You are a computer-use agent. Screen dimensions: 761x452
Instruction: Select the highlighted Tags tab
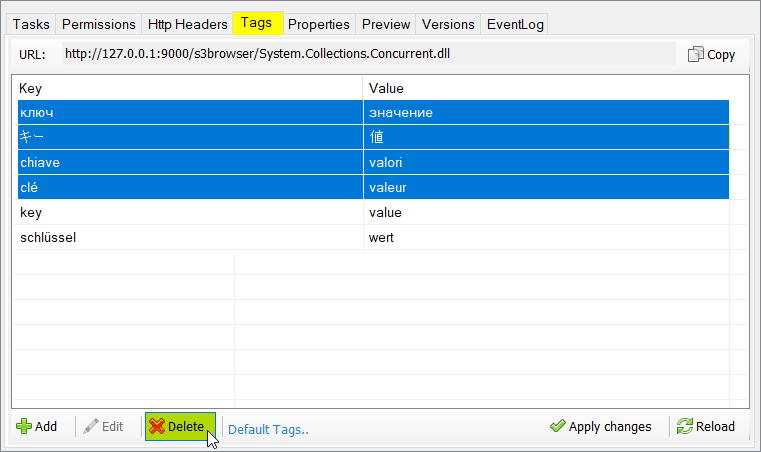258,22
